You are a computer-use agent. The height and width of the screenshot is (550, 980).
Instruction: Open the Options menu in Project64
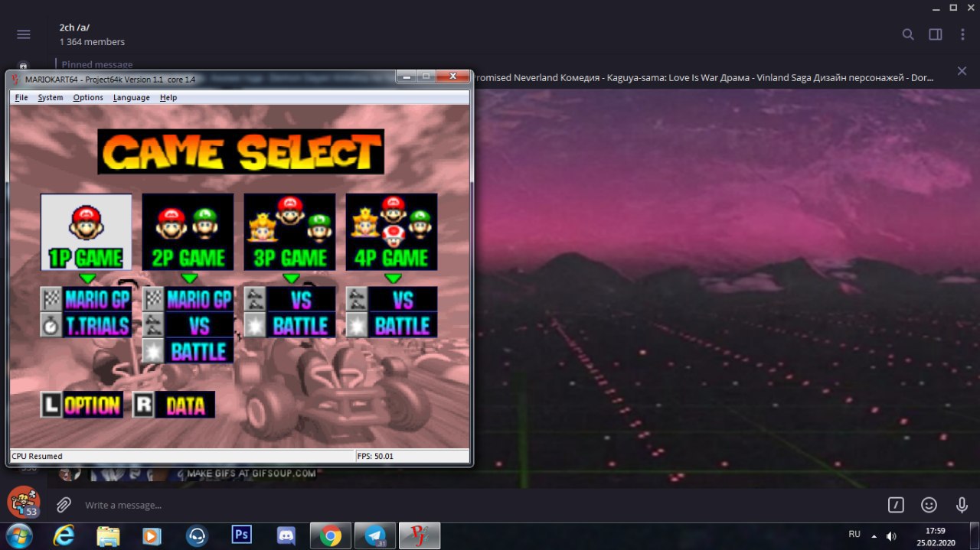[88, 97]
